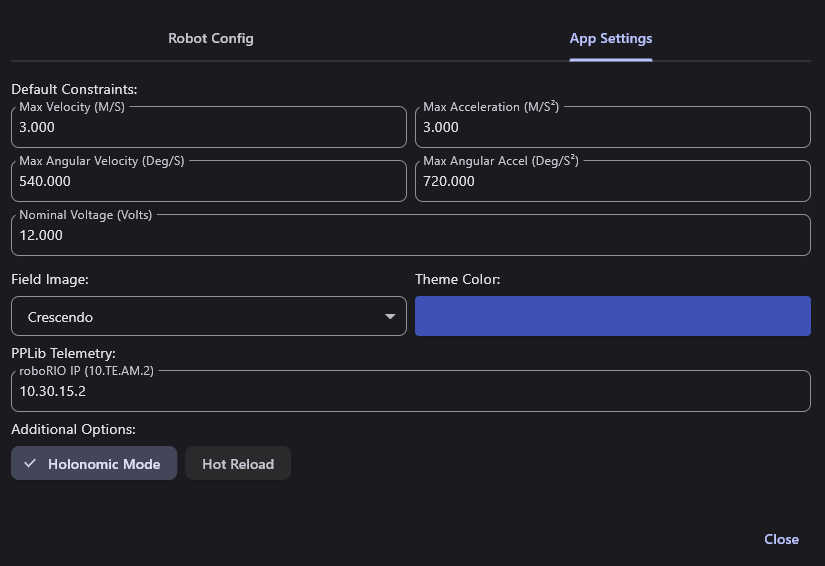The height and width of the screenshot is (566, 825).
Task: Open the blue Theme Color picker
Action: coord(612,316)
